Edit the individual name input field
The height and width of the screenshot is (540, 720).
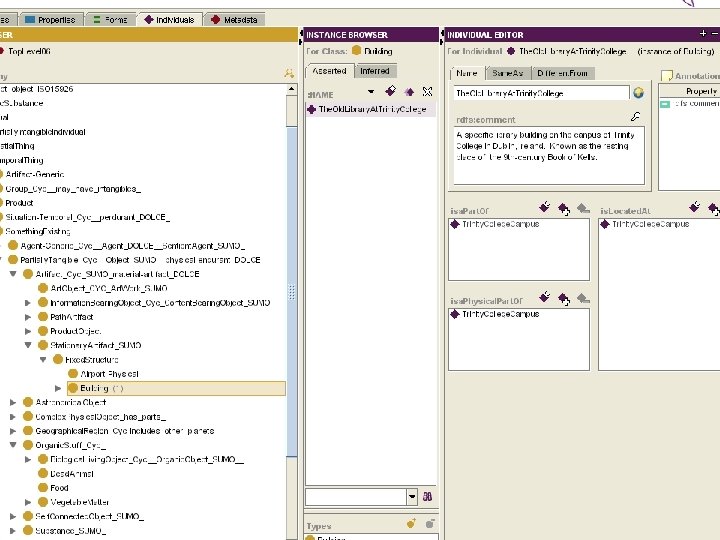[541, 93]
